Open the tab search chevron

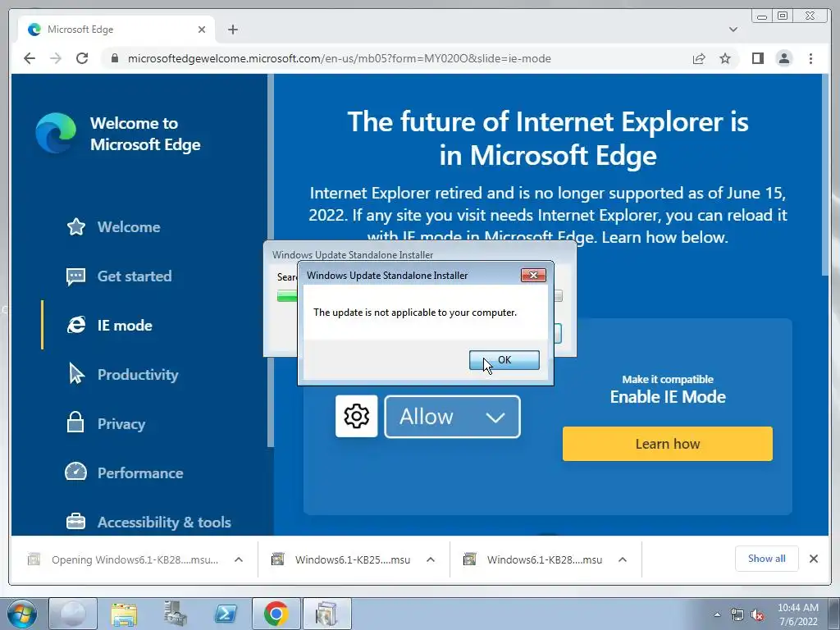click(733, 30)
